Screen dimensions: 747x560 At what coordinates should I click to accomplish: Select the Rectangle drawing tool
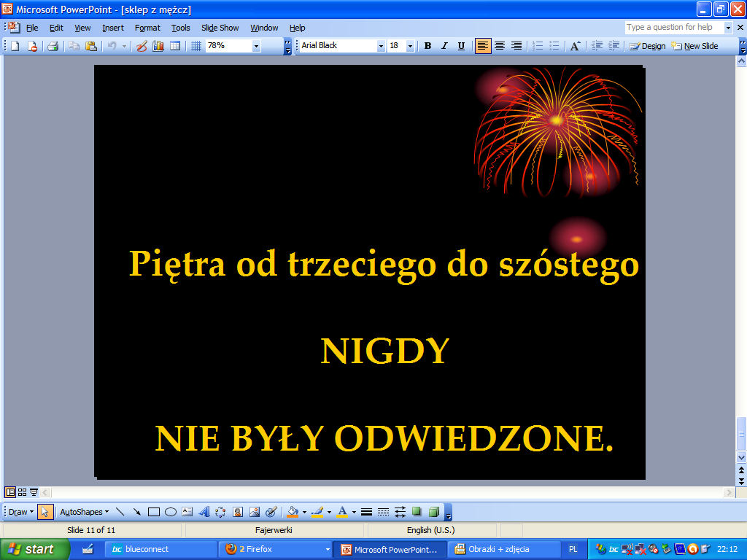[153, 512]
